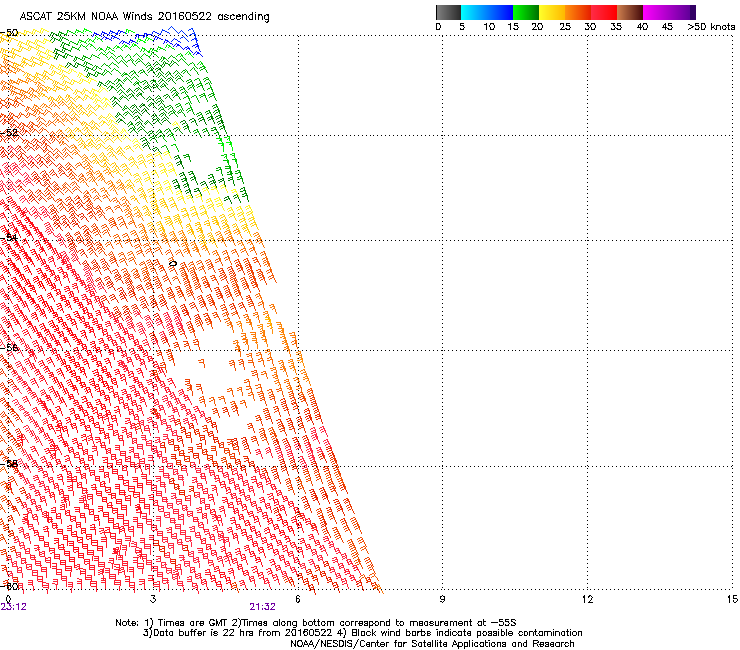
Task: Click the purple swath time '21:32'
Action: (262, 607)
